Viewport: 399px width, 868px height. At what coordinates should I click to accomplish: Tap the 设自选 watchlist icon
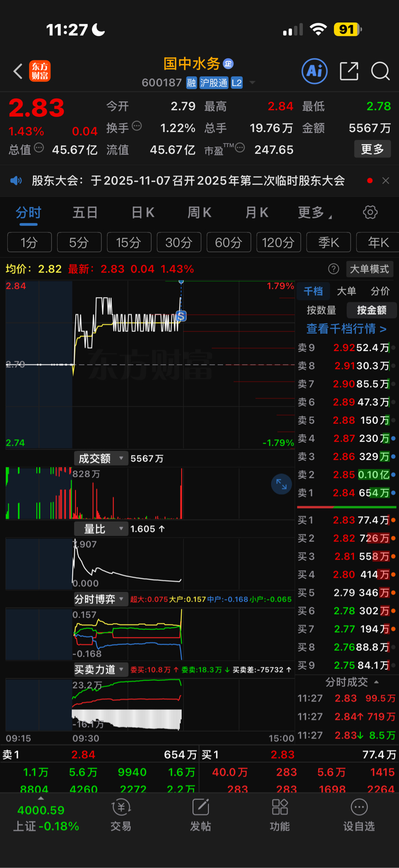(x=359, y=815)
